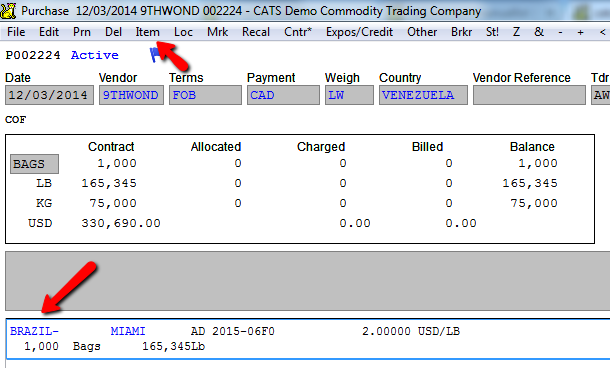
Task: Click the Payment field CAD
Action: click(283, 95)
